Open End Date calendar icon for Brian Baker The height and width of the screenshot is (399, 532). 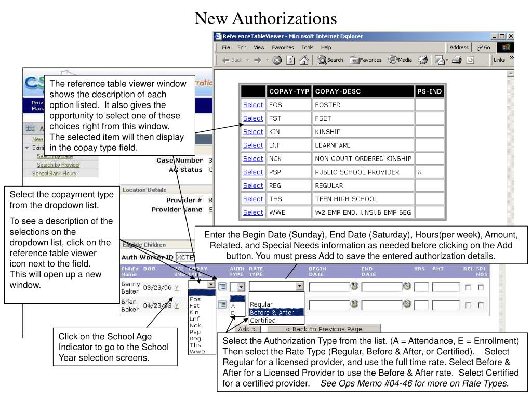407,303
